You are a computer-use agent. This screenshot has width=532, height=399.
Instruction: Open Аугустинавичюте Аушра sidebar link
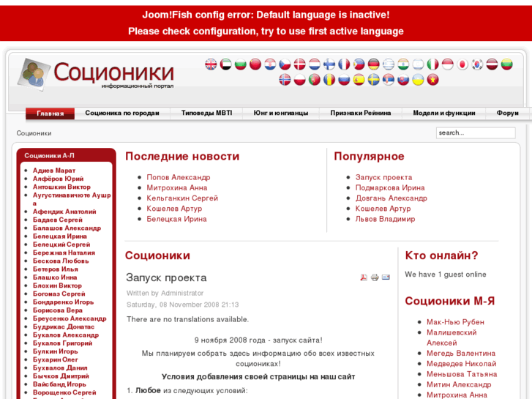[72, 199]
